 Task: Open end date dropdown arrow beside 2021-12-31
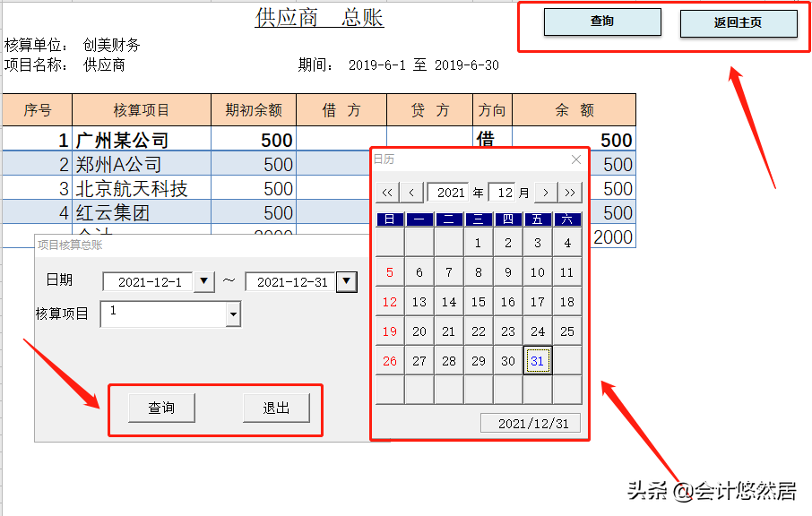(347, 281)
